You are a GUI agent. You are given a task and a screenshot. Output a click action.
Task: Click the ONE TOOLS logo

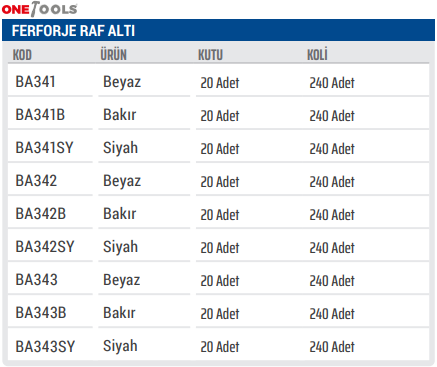39,9
